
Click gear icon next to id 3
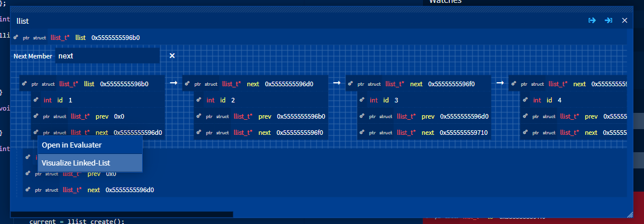click(363, 100)
